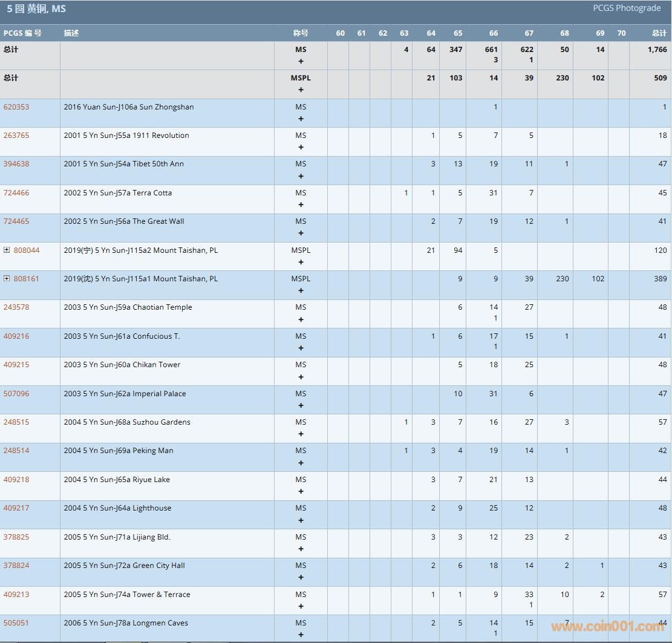Open PCGS number 505051 Longmen Caves link
Image resolution: width=672 pixels, height=643 pixels.
[16, 623]
